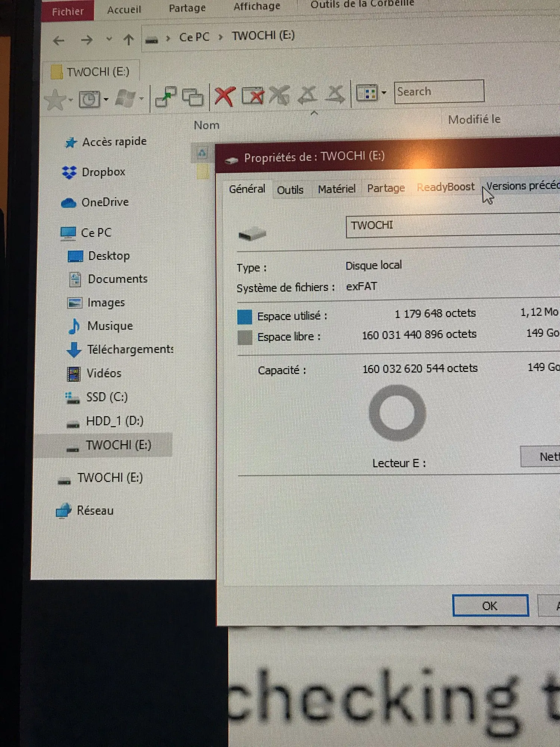Click the Téléchargements download arrow icon
The height and width of the screenshot is (747, 560).
tap(74, 350)
